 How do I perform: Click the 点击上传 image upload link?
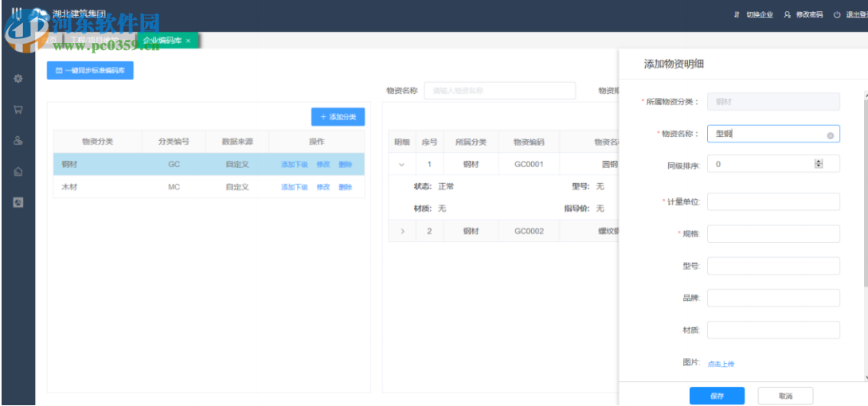[721, 364]
